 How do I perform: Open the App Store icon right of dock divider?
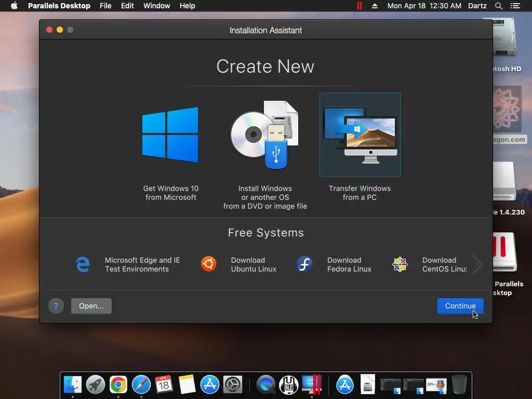pyautogui.click(x=345, y=384)
